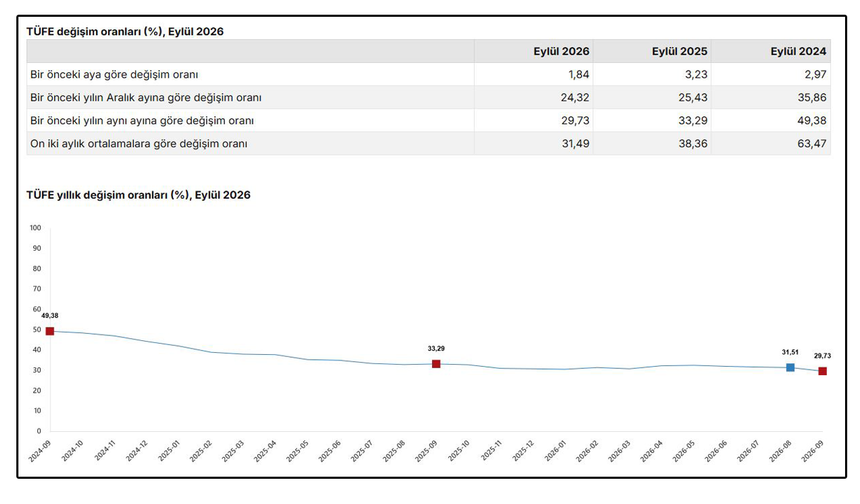
Task: Click the 49,38 data marker on chart
Action: 50,331
